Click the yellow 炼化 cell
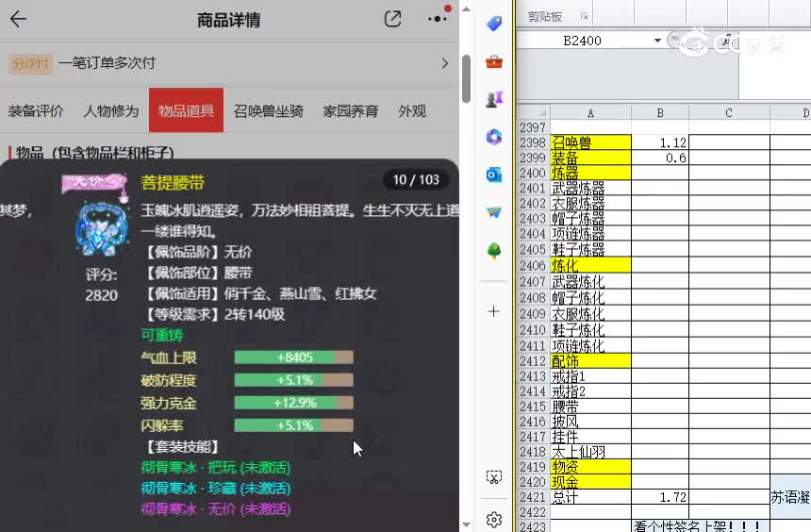Screen dimensions: 811x532 (590, 265)
